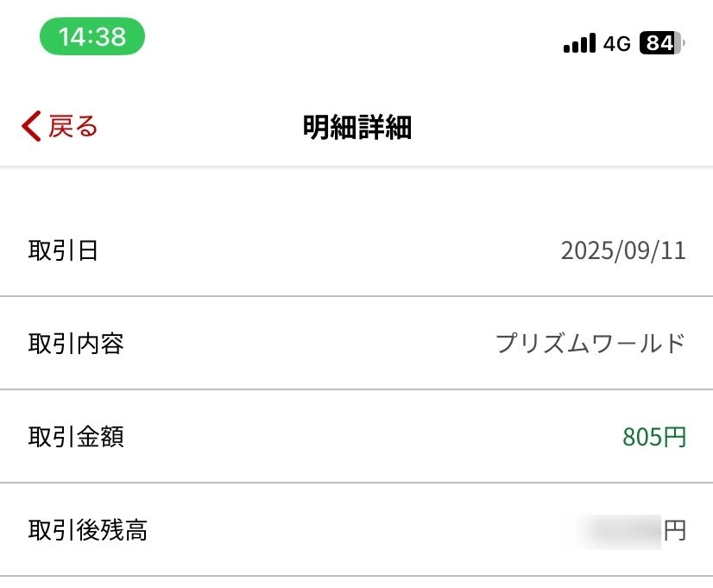
Task: Tap the battery level 84 icon
Action: [x=661, y=43]
